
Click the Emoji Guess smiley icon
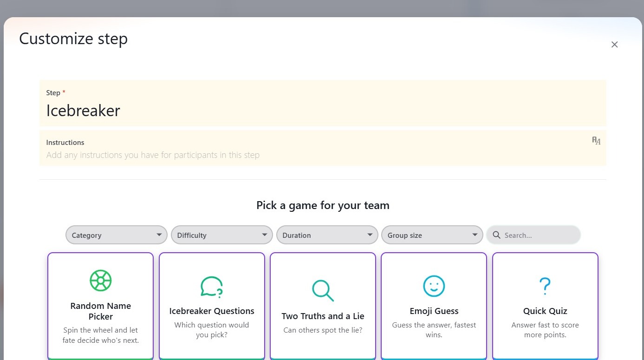point(434,286)
